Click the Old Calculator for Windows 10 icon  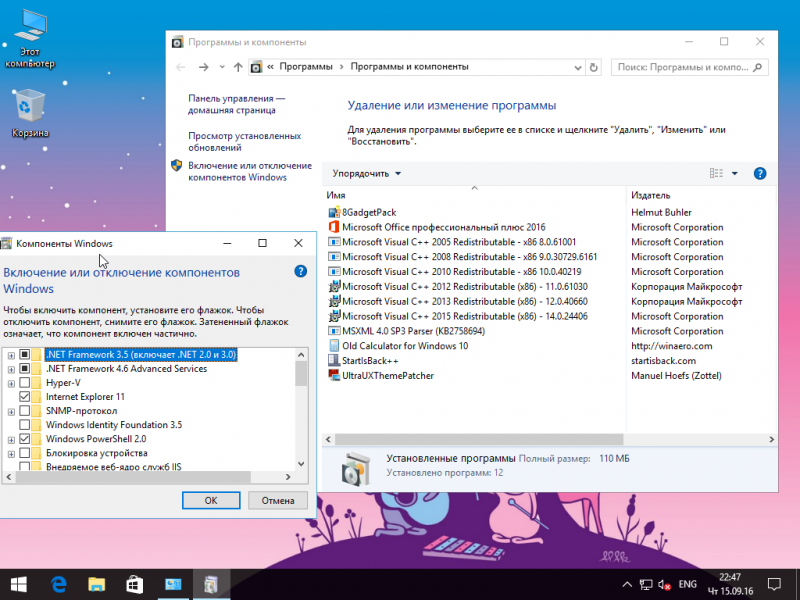[334, 346]
